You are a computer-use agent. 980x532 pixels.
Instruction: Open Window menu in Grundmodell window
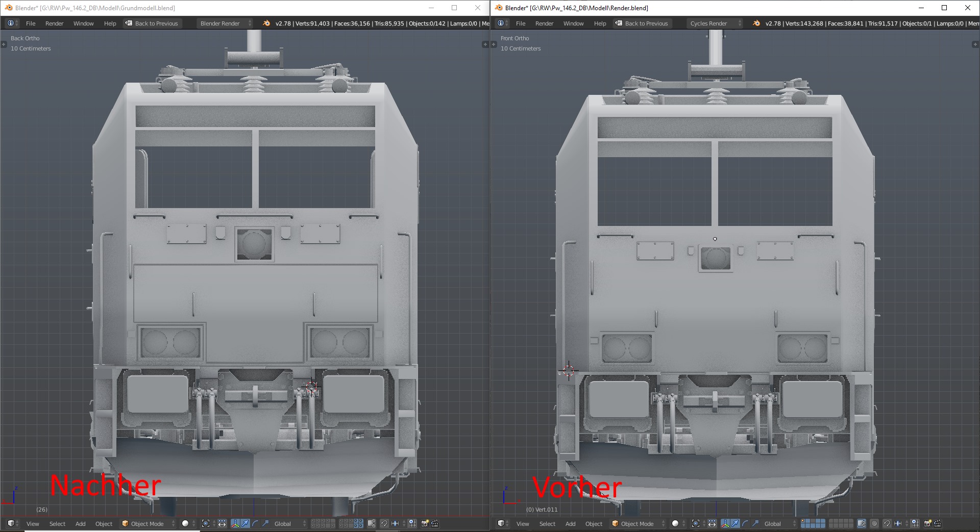pyautogui.click(x=83, y=23)
